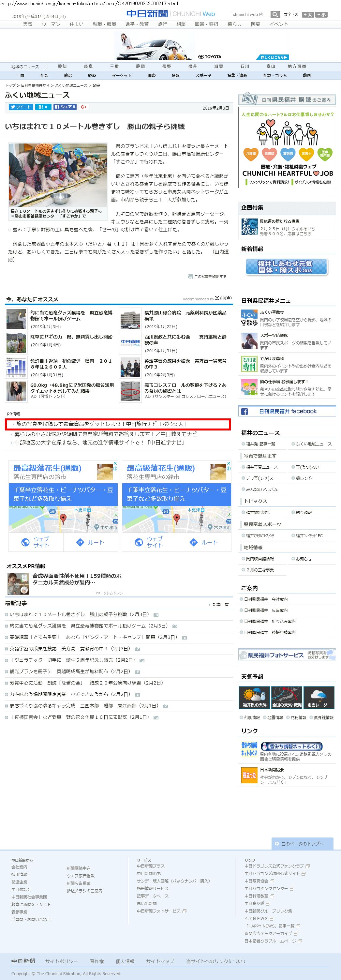Open 全国の天気・概況 weather icon
The height and width of the screenshot is (980, 341).
tap(287, 697)
